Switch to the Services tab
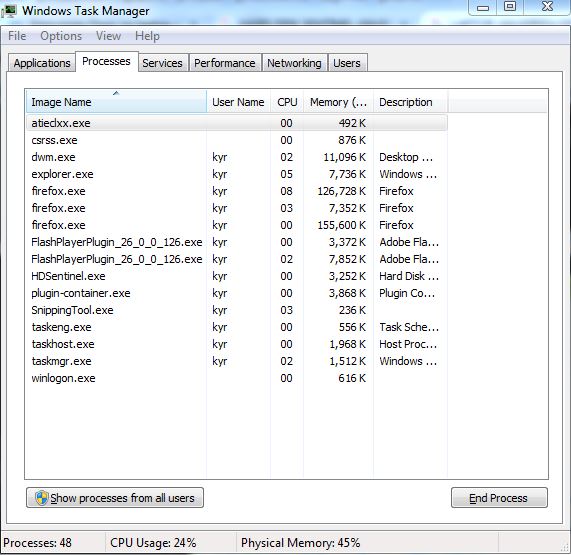 (x=162, y=63)
